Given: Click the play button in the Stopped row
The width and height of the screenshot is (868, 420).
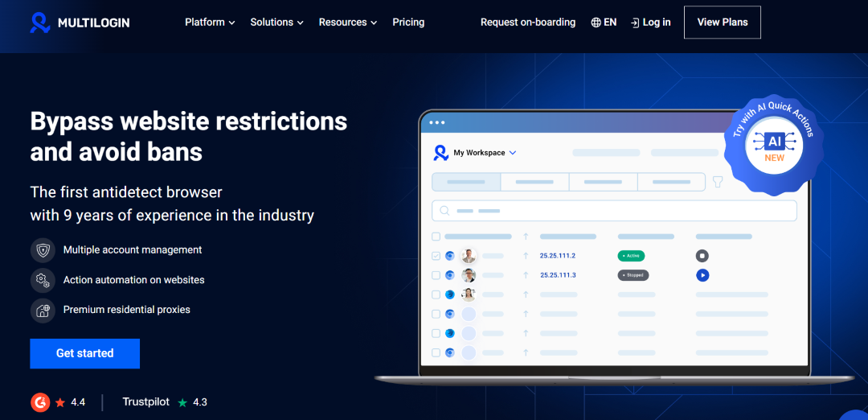Looking at the screenshot, I should click(x=702, y=275).
